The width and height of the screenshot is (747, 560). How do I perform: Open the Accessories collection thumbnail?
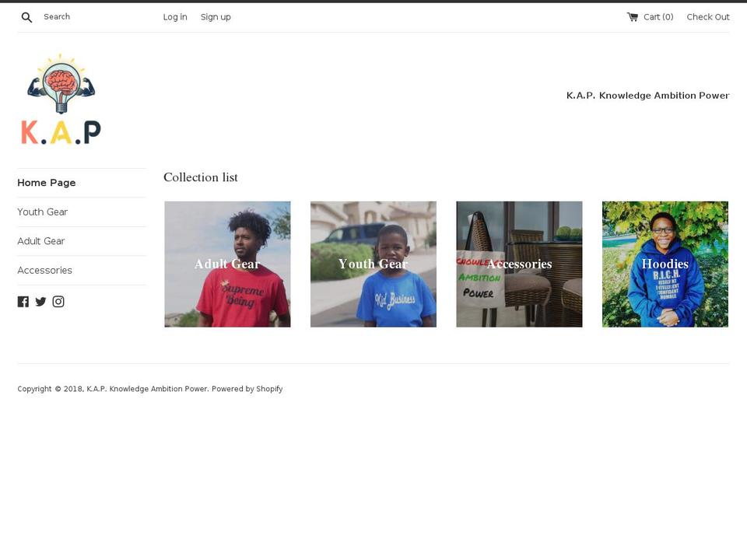519,264
